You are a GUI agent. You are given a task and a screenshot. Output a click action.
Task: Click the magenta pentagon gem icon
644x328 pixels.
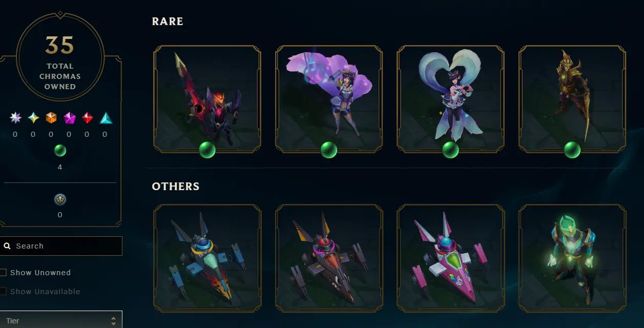coord(69,118)
